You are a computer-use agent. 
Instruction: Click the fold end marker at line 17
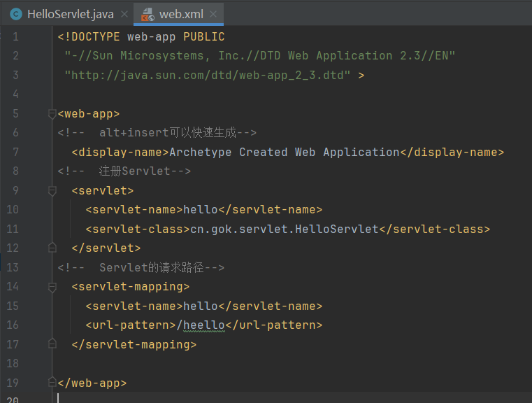[52, 344]
